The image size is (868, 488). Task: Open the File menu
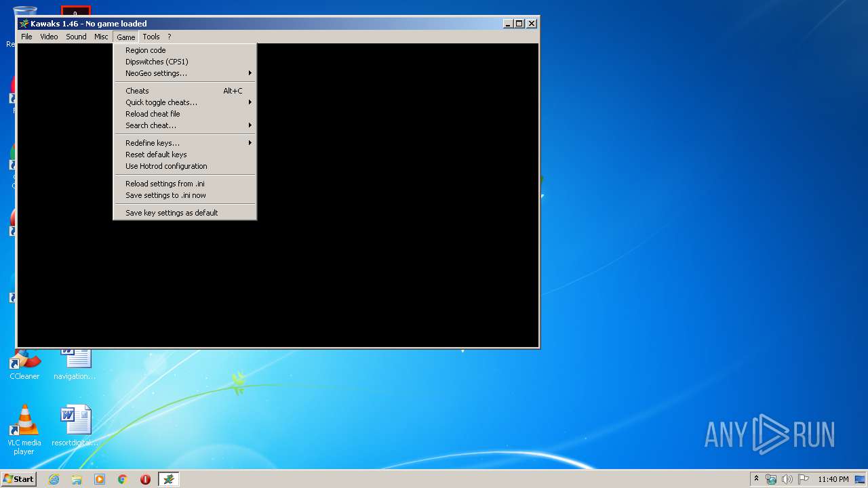pos(26,37)
